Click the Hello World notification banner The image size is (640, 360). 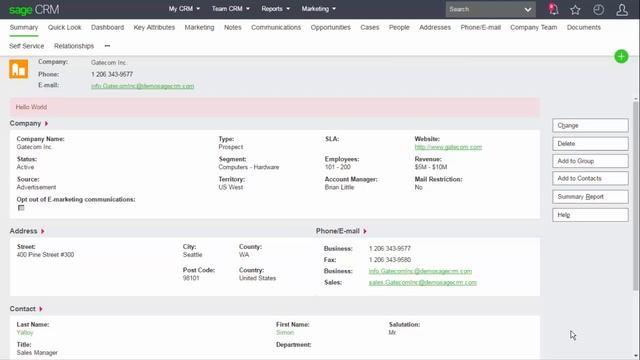point(274,107)
